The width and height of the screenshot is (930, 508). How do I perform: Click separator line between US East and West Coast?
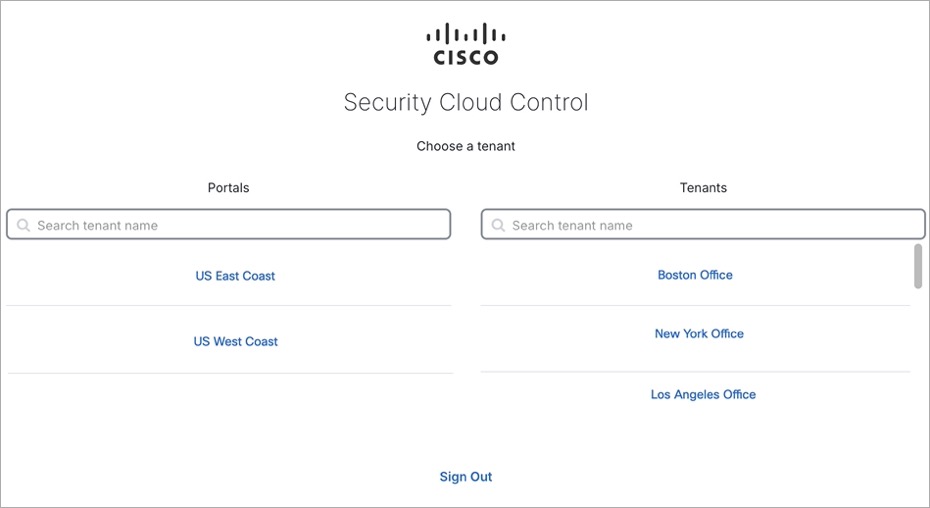pyautogui.click(x=229, y=306)
